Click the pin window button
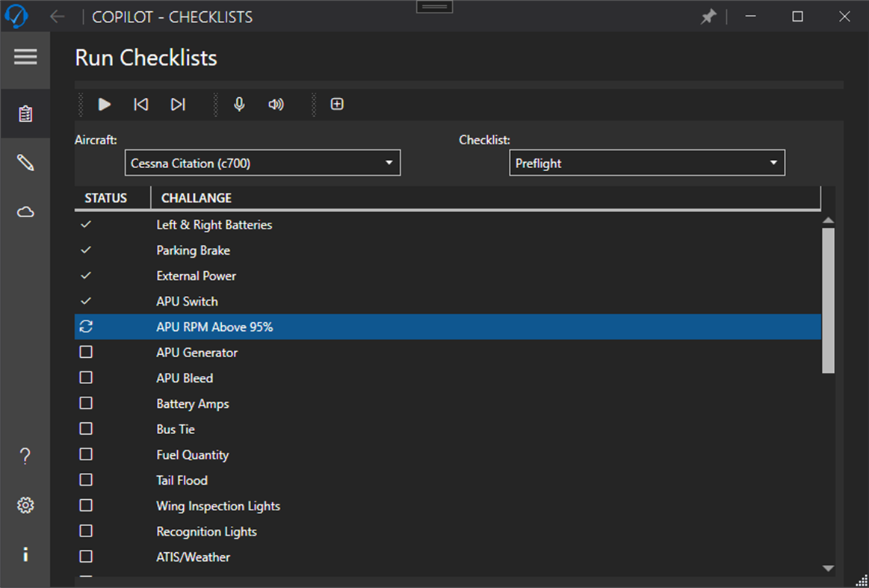 coord(708,16)
